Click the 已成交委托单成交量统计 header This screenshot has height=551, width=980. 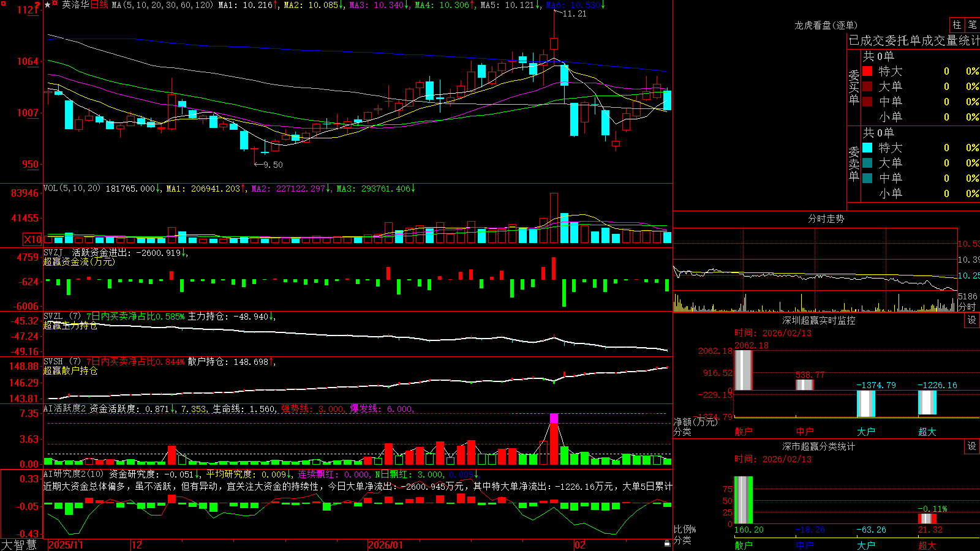click(x=914, y=40)
